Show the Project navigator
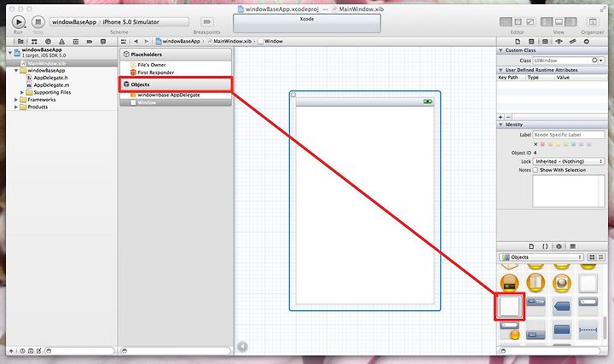 tap(20, 42)
